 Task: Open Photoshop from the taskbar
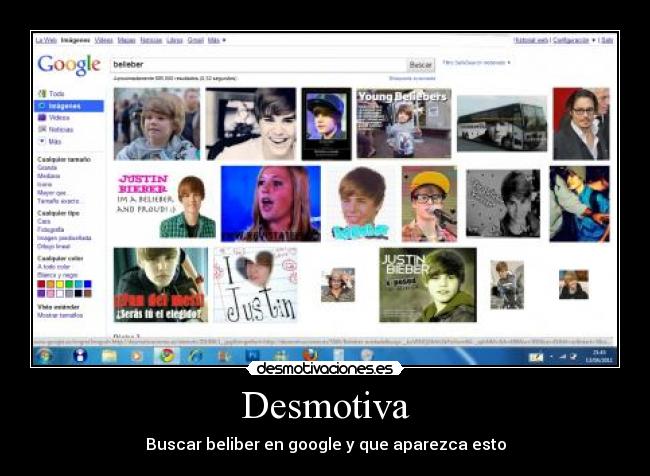[x=252, y=356]
